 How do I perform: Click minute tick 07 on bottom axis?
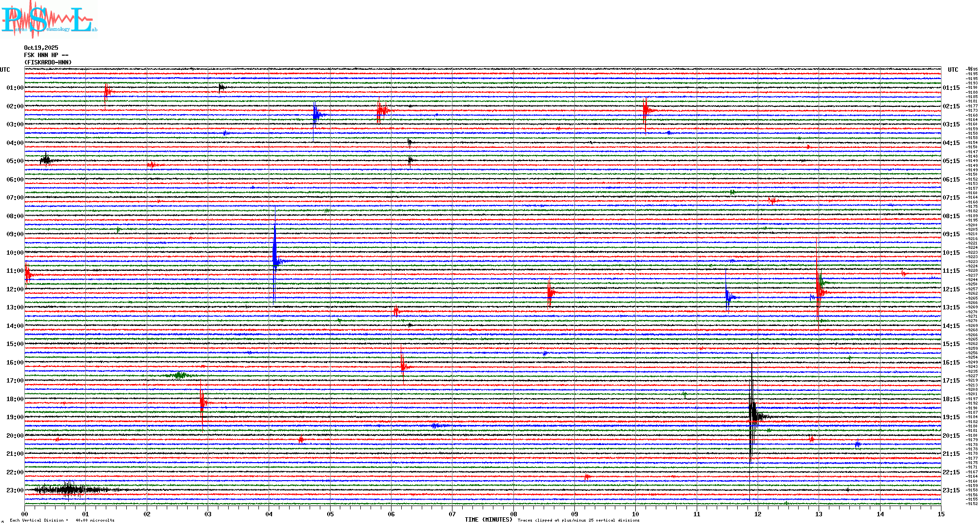[452, 514]
